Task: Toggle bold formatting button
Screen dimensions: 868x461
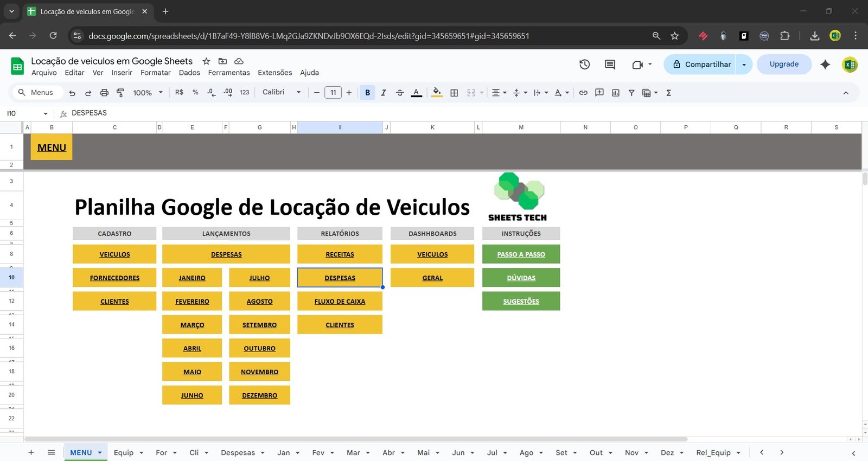Action: (367, 93)
